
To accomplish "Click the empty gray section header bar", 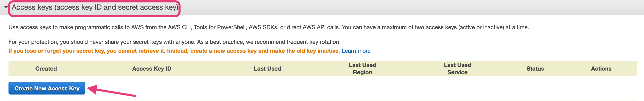I will [400, 8].
